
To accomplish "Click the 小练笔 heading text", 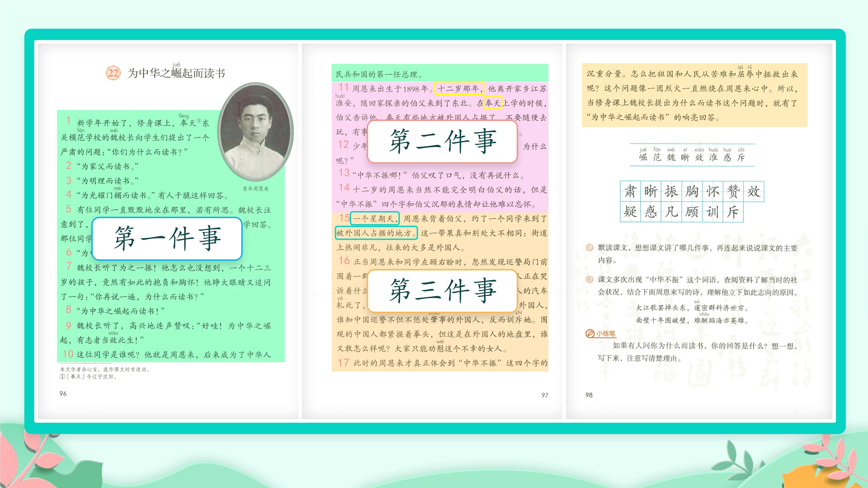I will [x=606, y=333].
